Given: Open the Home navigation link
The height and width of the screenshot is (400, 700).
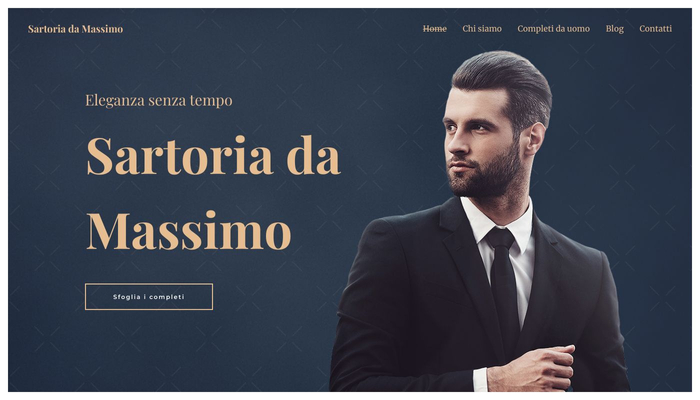Looking at the screenshot, I should pyautogui.click(x=434, y=29).
